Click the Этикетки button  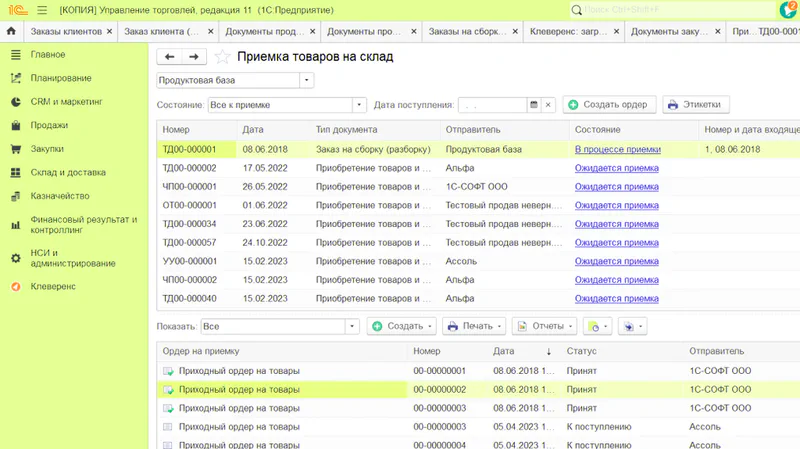pos(696,105)
